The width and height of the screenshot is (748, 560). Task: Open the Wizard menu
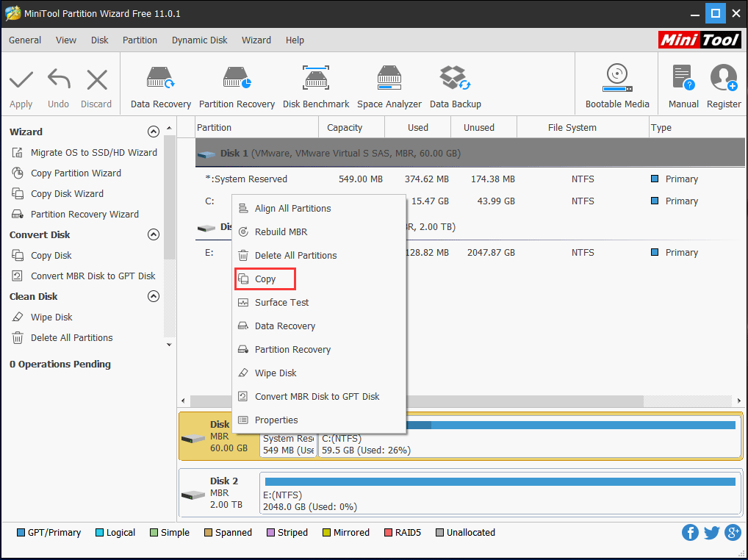pyautogui.click(x=256, y=40)
